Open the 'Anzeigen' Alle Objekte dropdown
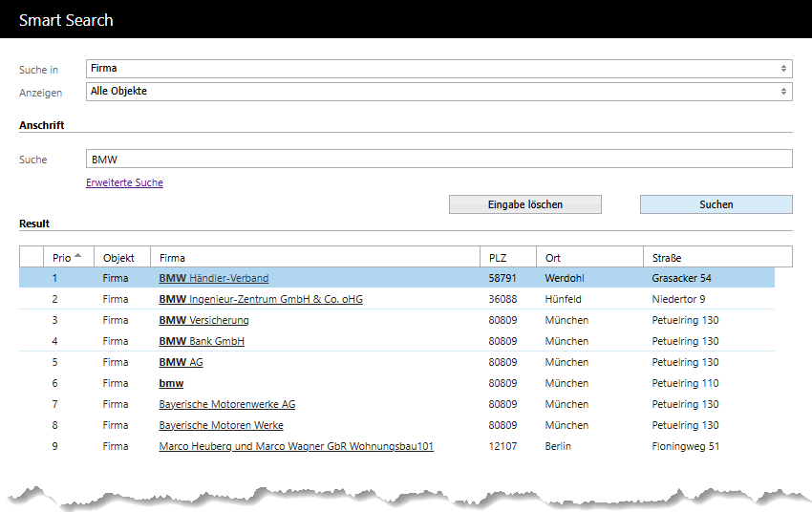812x512 pixels. click(x=438, y=92)
